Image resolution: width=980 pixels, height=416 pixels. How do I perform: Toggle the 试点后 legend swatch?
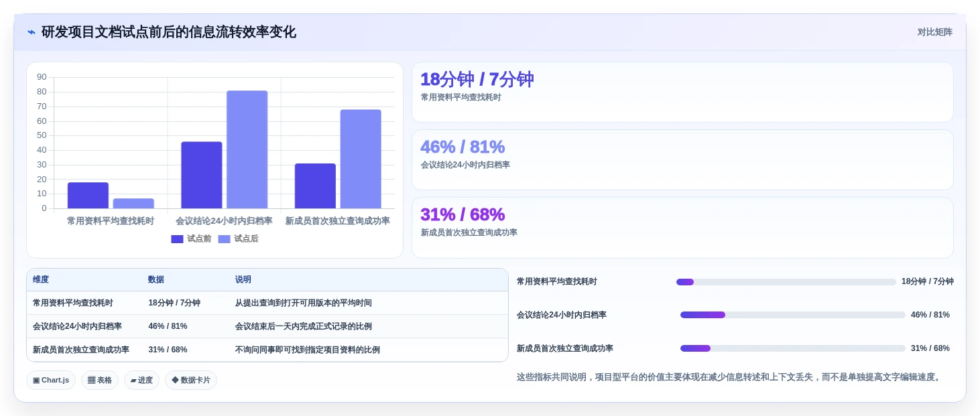pyautogui.click(x=224, y=239)
